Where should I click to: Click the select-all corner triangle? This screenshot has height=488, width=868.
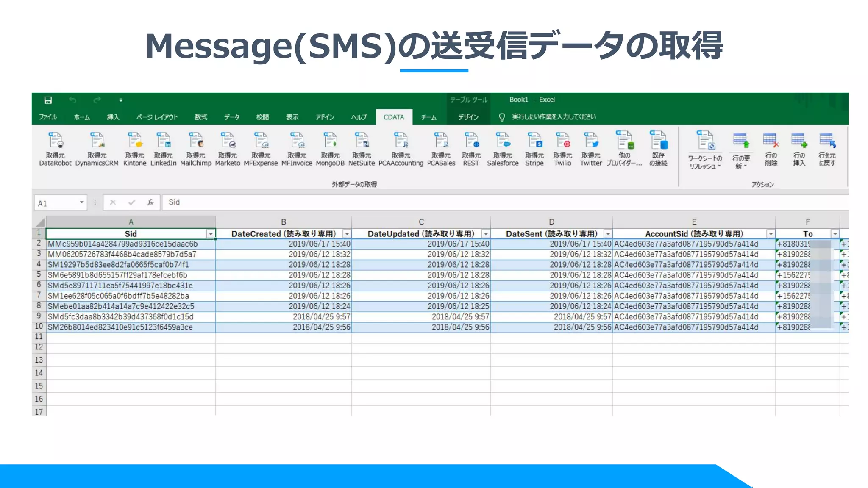[x=39, y=222]
